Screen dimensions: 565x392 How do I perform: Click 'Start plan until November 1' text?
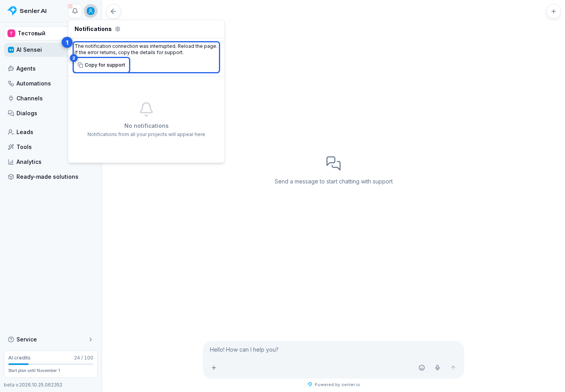pyautogui.click(x=34, y=370)
